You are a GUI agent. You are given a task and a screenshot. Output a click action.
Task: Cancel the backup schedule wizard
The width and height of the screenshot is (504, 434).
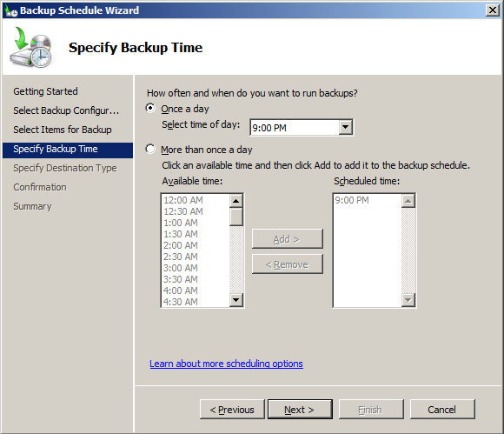(442, 410)
